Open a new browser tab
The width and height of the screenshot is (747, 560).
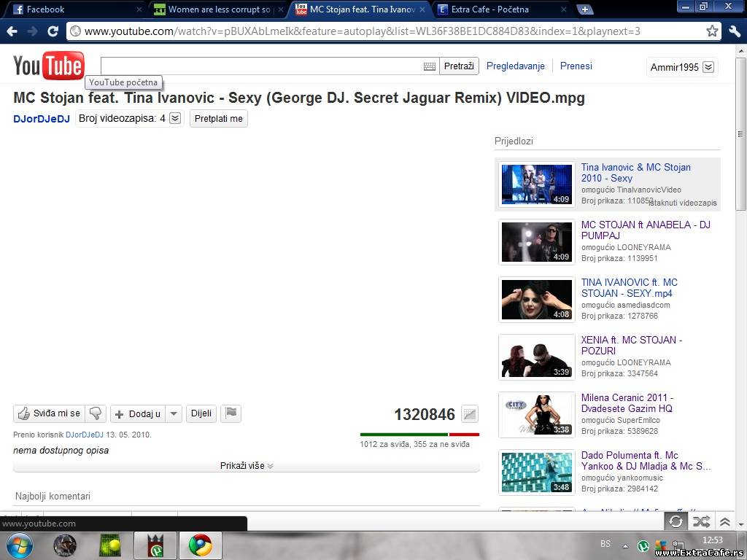[584, 9]
